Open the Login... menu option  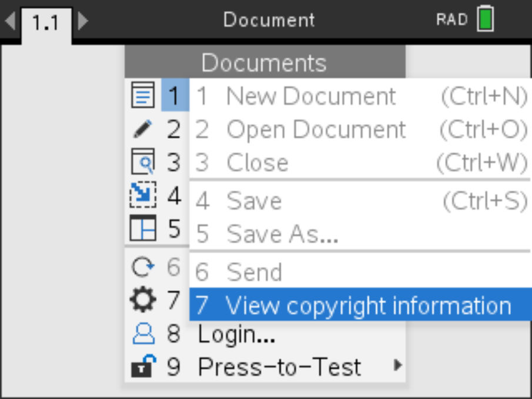pos(236,334)
